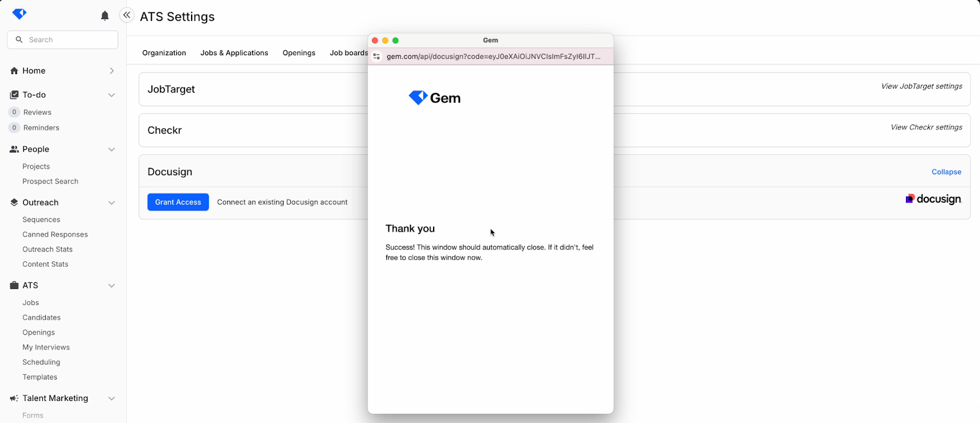
Task: Open View Checkr settings link
Action: pos(927,127)
